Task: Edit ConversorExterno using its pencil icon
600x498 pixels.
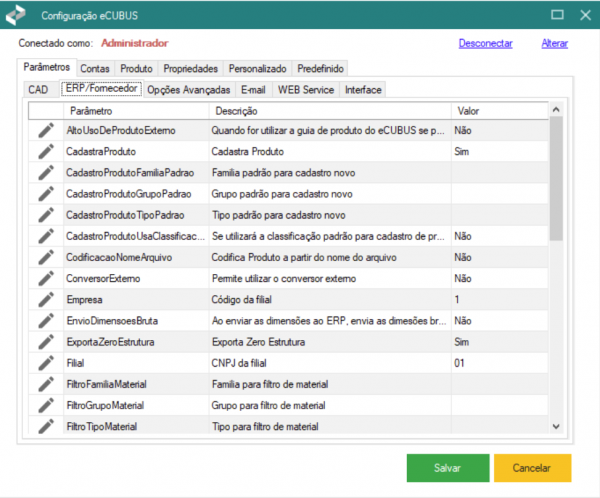Action: [x=46, y=278]
